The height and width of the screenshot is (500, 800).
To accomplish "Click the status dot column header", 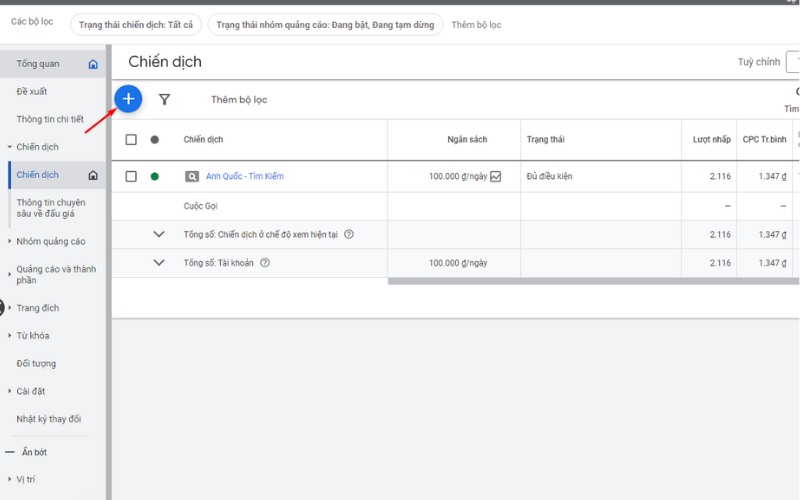I will [155, 140].
